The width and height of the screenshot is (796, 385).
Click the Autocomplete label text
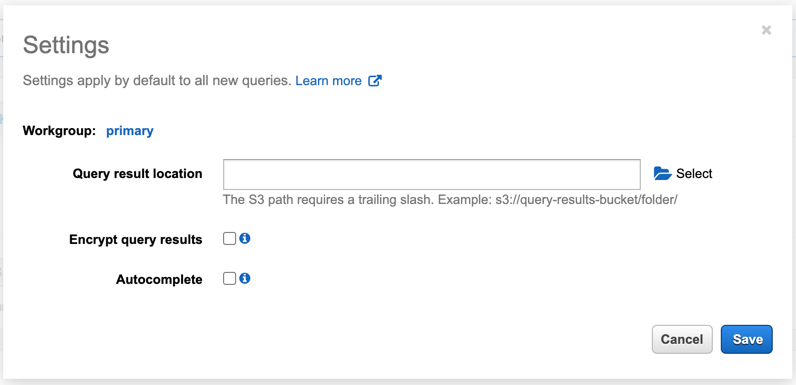point(159,280)
